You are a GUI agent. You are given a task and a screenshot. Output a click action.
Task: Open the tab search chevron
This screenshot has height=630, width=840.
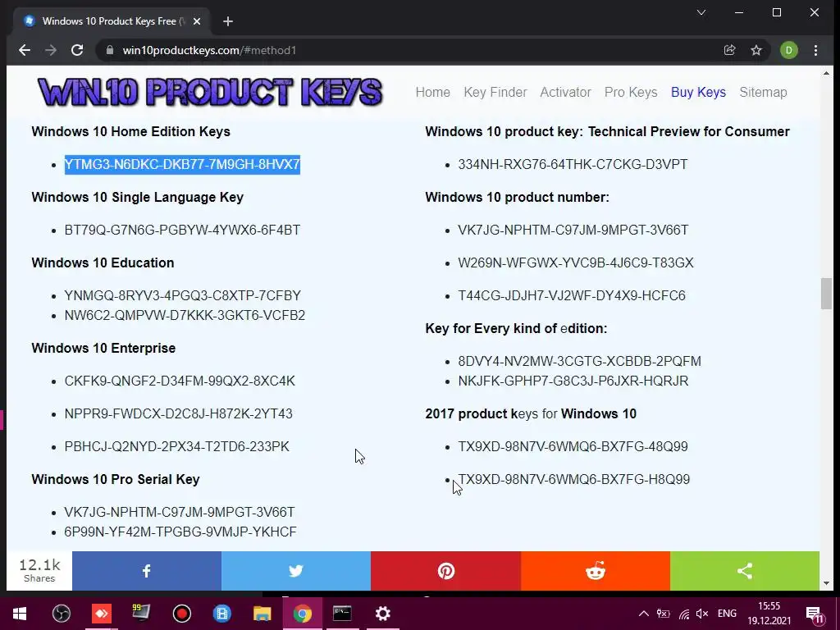701,12
